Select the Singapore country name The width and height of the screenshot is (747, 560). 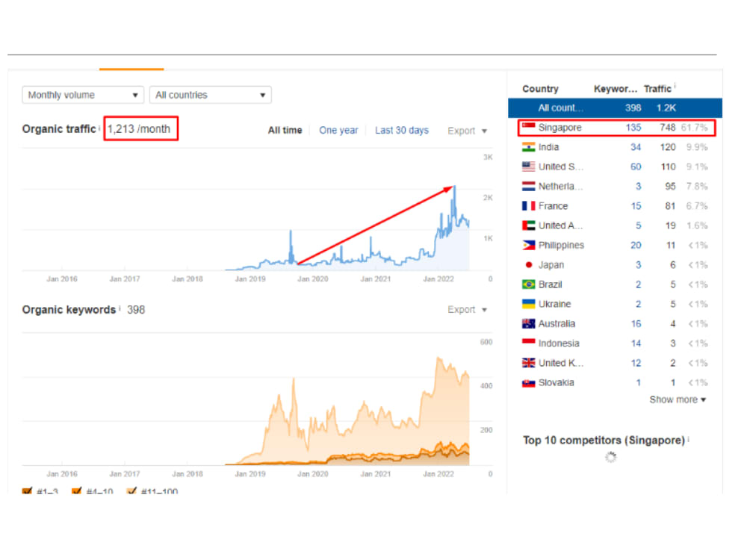pos(560,128)
